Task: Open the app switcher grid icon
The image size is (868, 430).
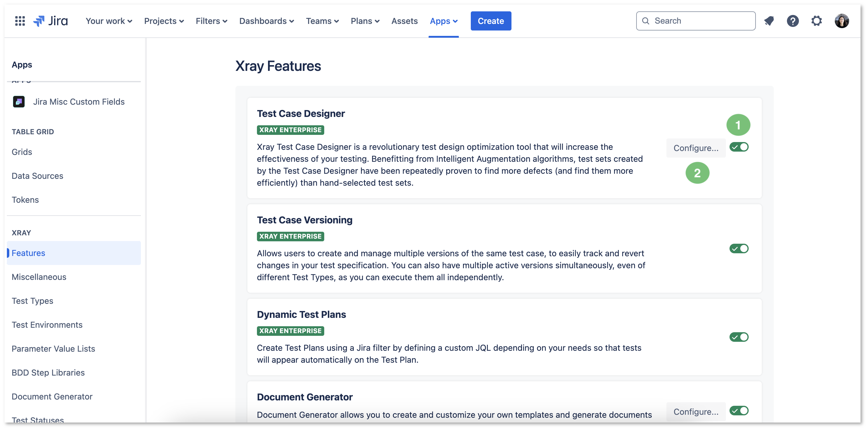Action: (20, 21)
